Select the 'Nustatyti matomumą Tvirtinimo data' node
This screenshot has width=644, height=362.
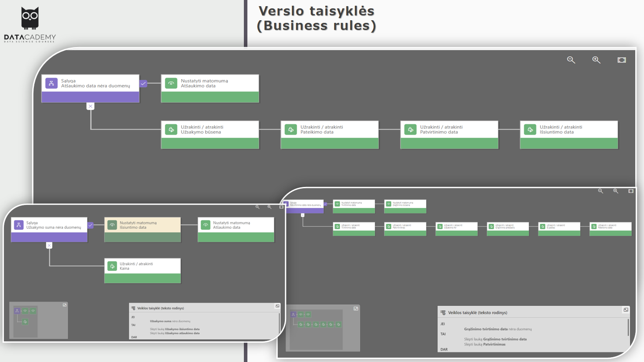(354, 207)
